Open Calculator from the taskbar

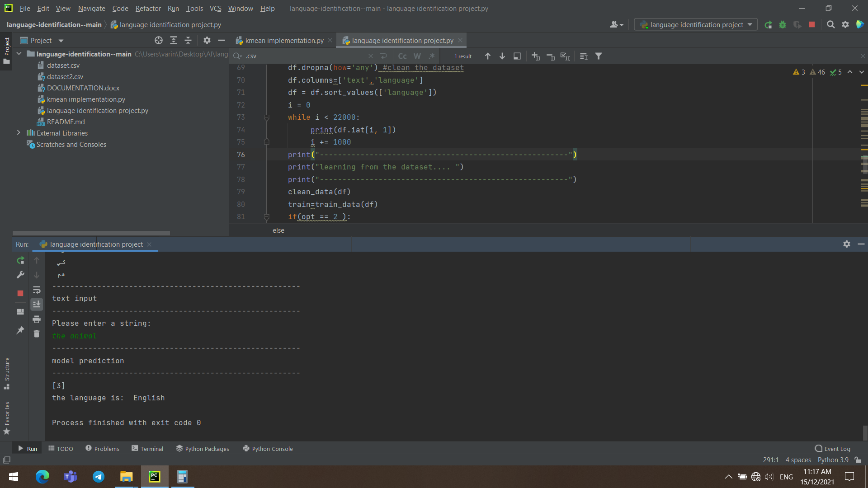(x=182, y=476)
